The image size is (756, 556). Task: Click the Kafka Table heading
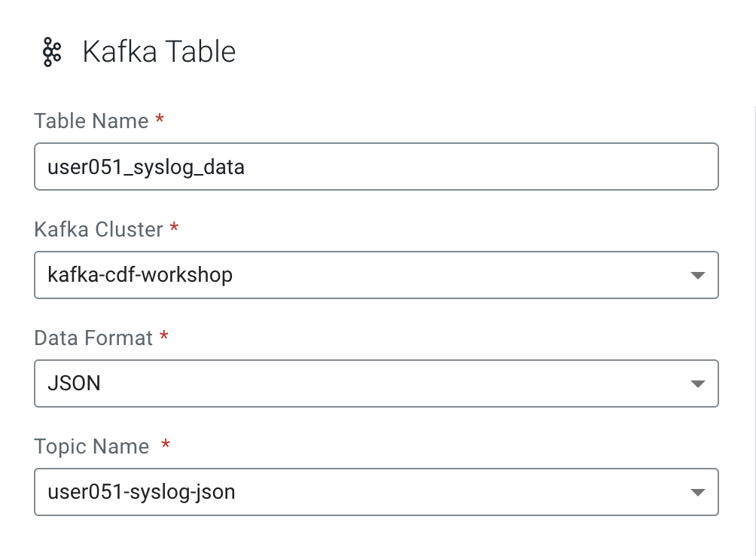(x=159, y=52)
